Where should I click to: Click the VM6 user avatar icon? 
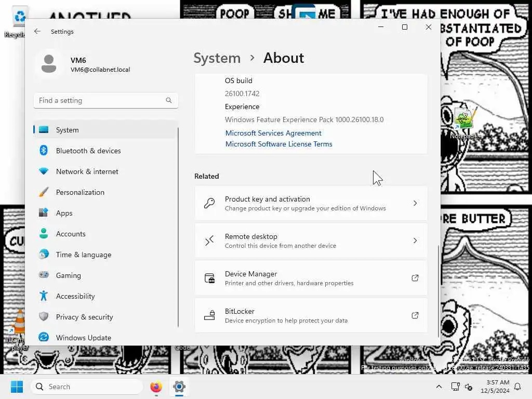[x=49, y=64]
